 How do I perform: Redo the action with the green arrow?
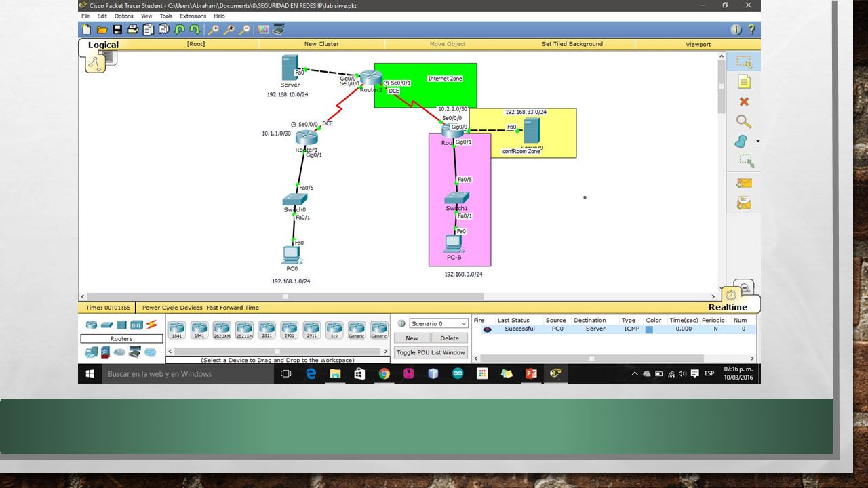click(195, 30)
